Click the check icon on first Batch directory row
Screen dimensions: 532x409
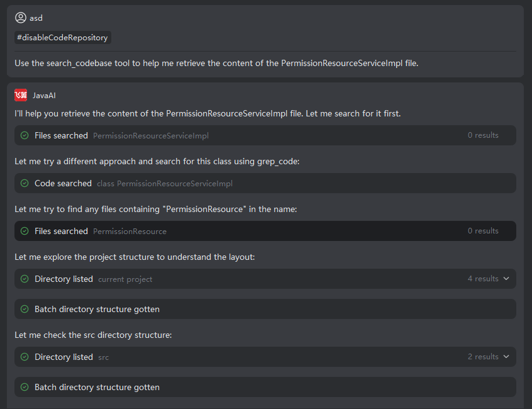point(25,309)
